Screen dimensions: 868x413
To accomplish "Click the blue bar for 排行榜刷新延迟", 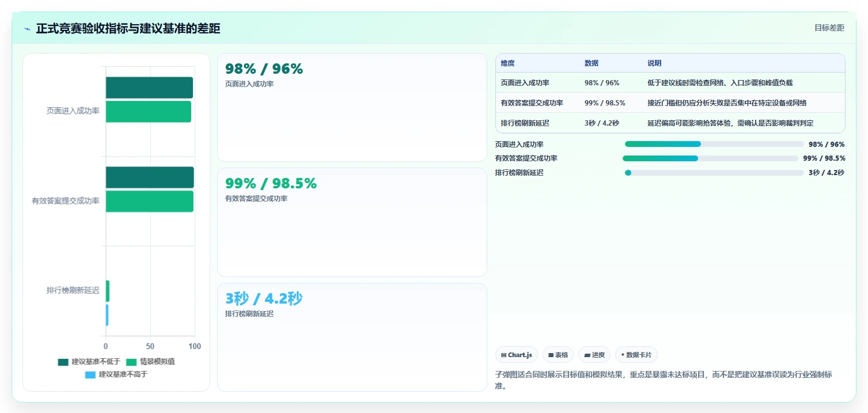I will [x=107, y=315].
